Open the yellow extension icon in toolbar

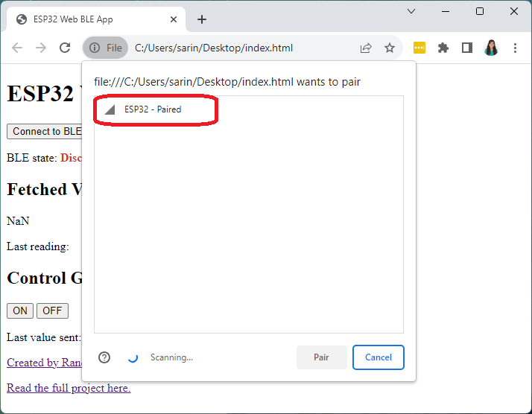[x=419, y=48]
